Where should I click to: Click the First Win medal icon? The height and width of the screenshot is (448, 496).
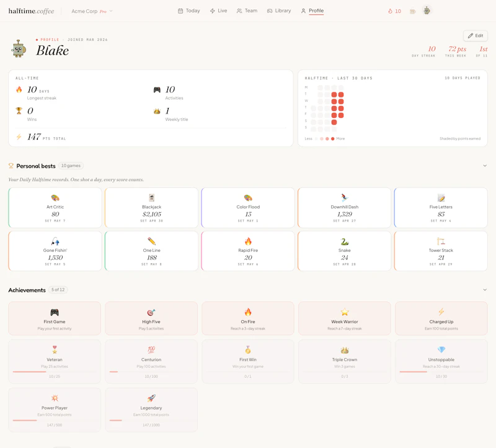click(248, 350)
